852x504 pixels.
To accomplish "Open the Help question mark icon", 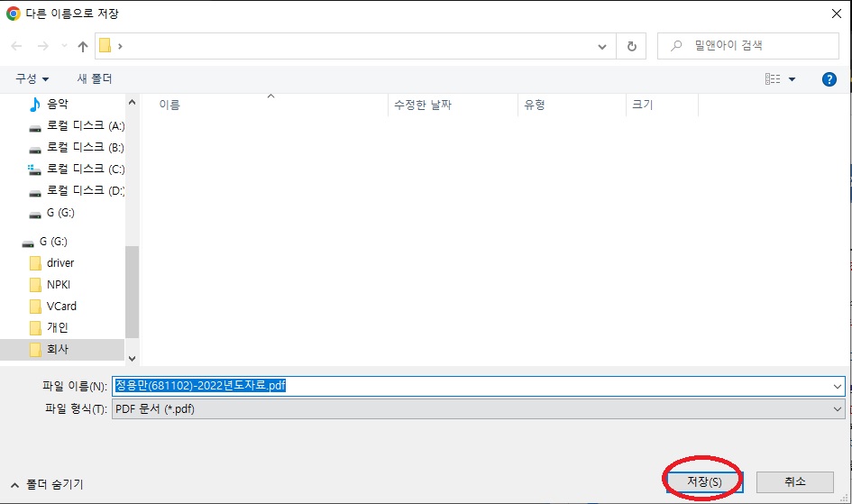I will [x=829, y=79].
